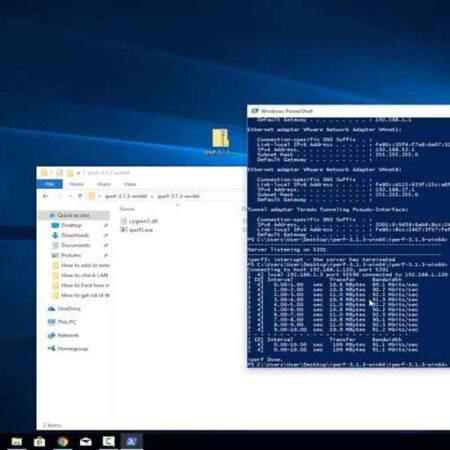Open File Explorer from the taskbar
This screenshot has width=450, height=450.
pos(17,441)
